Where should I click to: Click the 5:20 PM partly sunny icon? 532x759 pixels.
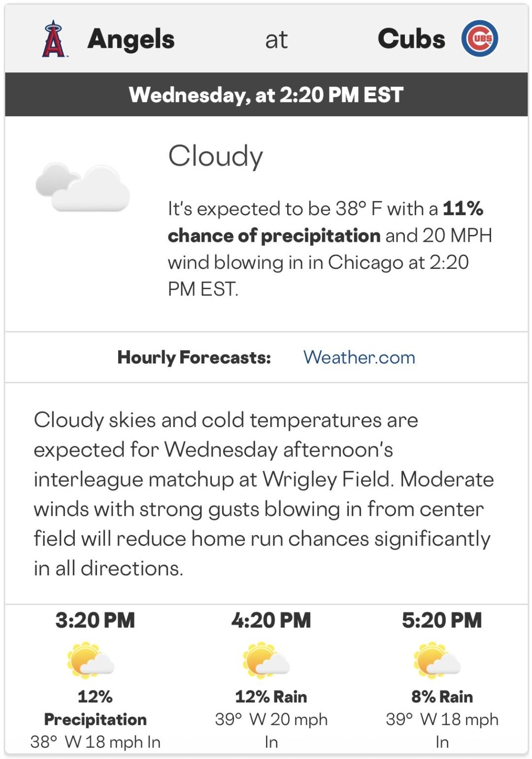coord(437,660)
